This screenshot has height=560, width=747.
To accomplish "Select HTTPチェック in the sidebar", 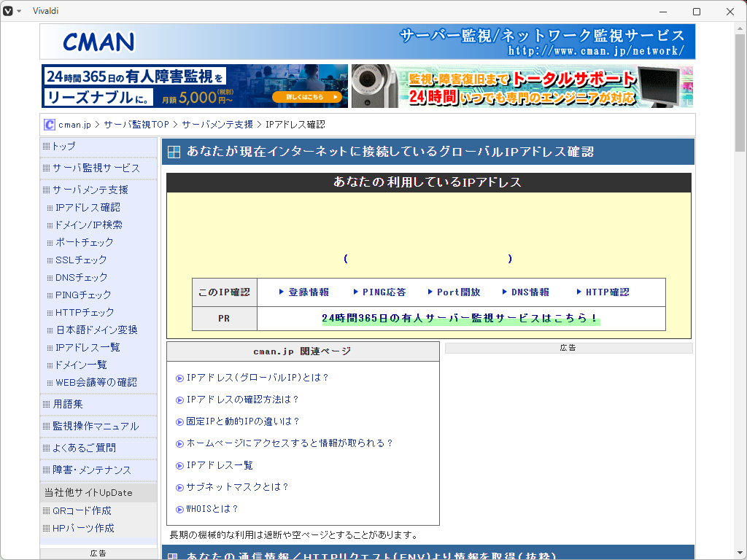I will click(x=85, y=312).
